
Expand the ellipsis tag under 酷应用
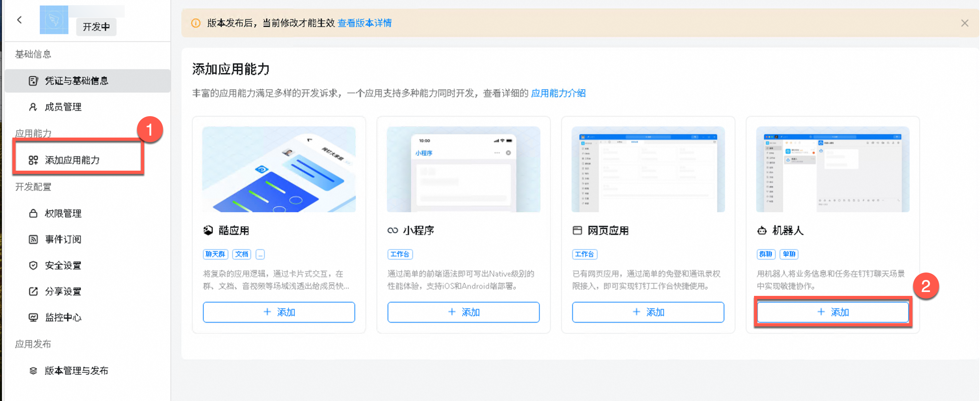click(260, 254)
